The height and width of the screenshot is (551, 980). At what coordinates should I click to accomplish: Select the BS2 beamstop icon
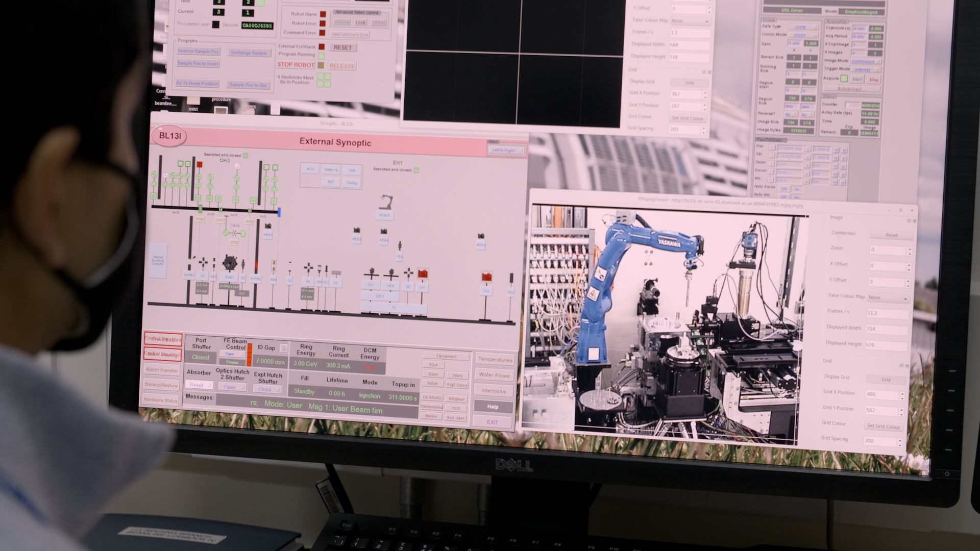coord(511,278)
